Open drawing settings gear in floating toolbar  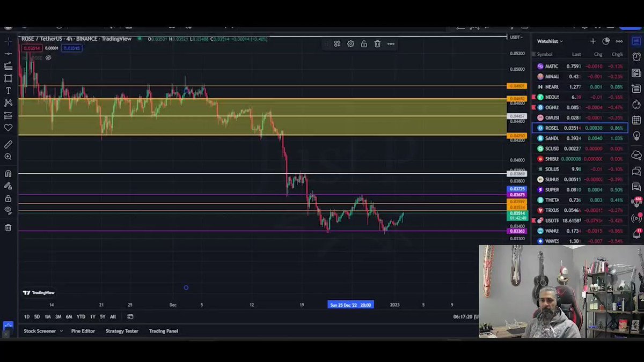(350, 44)
